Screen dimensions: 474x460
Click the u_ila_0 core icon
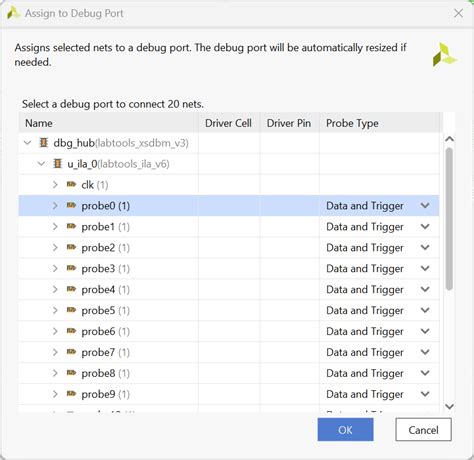pyautogui.click(x=57, y=164)
